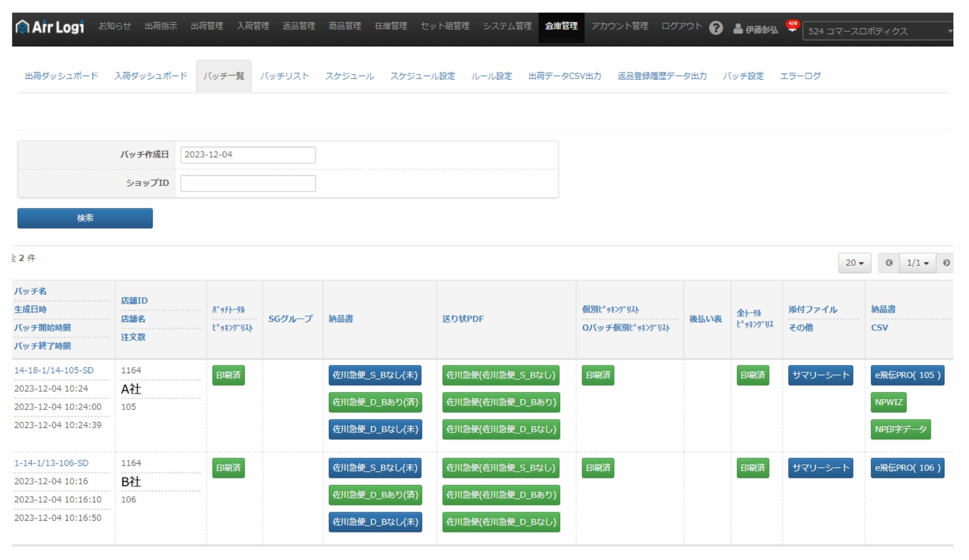Open the 20 per-page dropdown

[x=854, y=263]
